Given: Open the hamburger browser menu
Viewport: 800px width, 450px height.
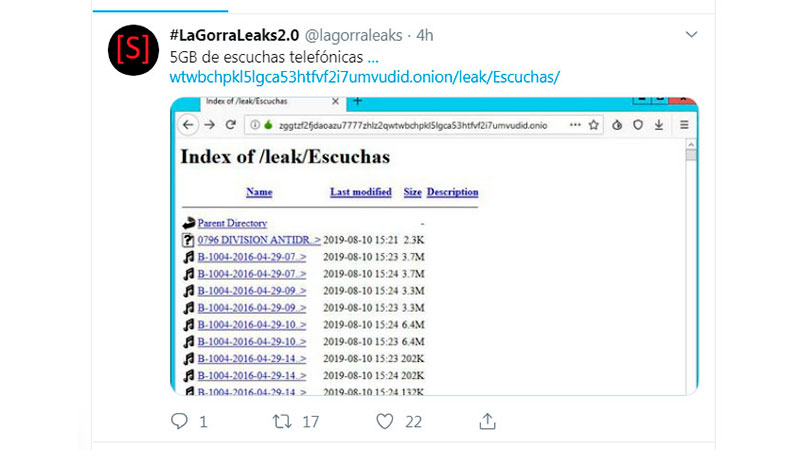Looking at the screenshot, I should pos(684,125).
